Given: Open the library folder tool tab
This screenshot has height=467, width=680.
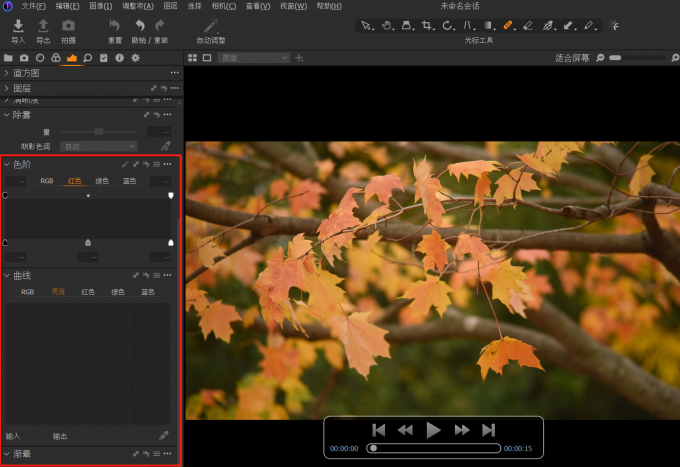Looking at the screenshot, I should click(x=8, y=58).
